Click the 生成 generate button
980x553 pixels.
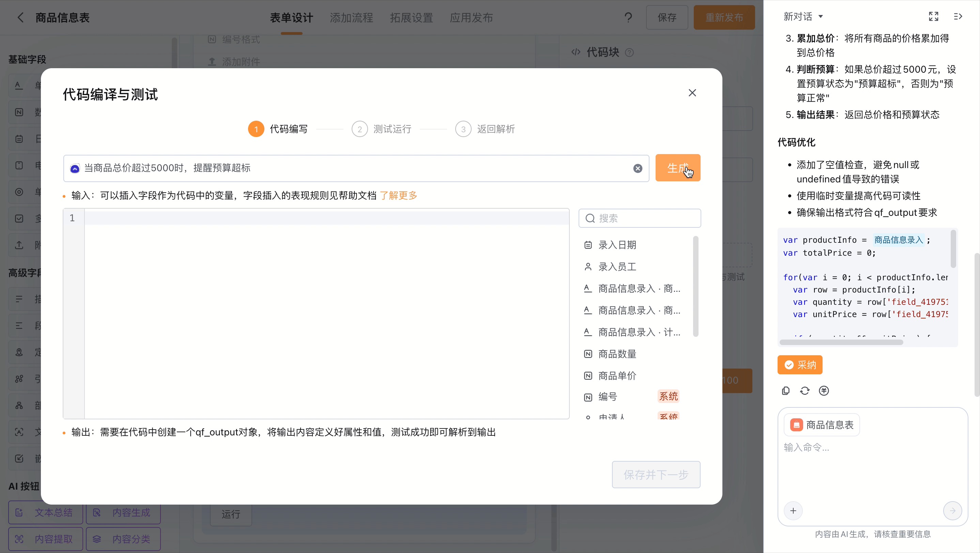[x=677, y=168]
